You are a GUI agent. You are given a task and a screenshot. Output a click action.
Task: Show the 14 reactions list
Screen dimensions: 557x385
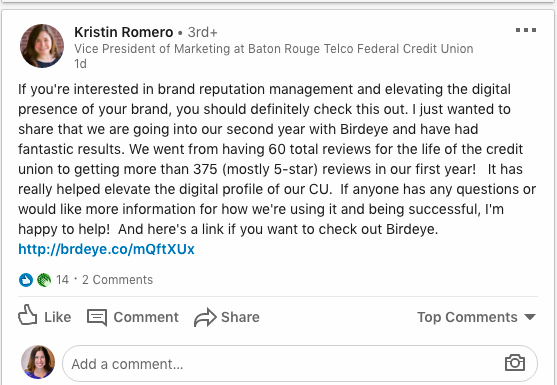click(62, 280)
